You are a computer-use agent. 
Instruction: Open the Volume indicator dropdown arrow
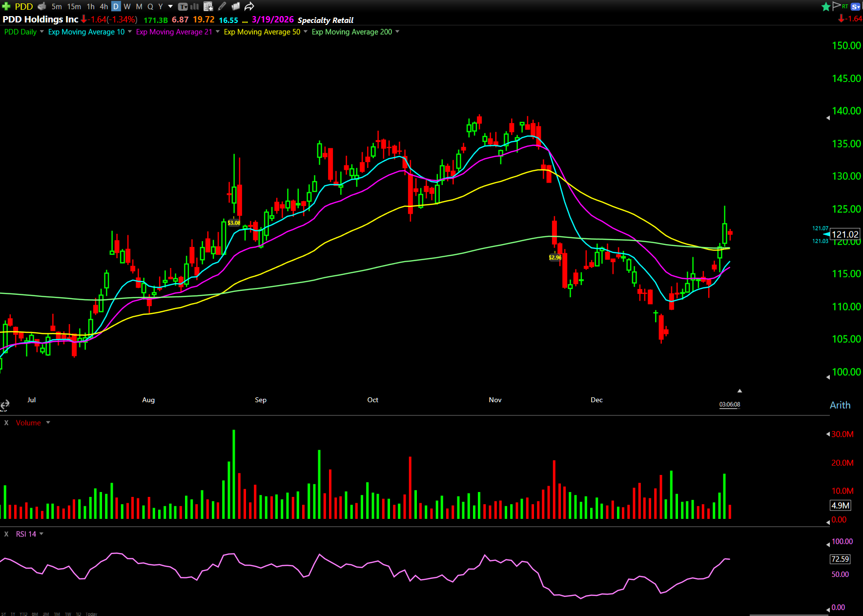[48, 423]
